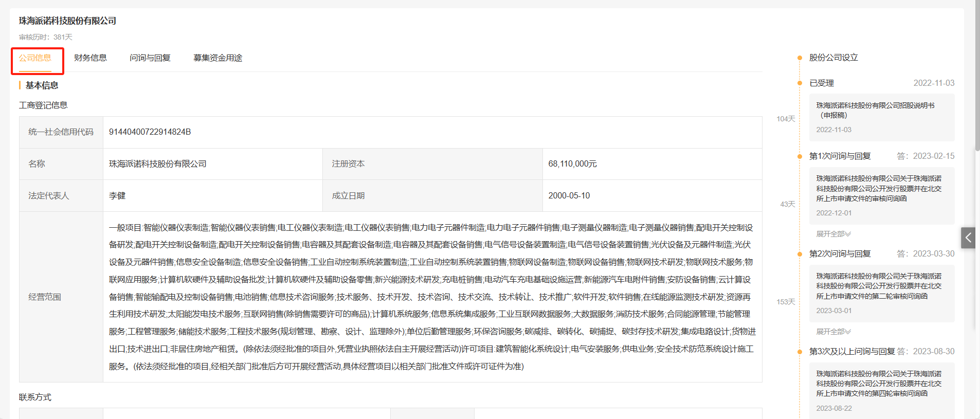980x419 pixels.
Task: Switch to the 财务信息 tab
Action: coord(90,58)
